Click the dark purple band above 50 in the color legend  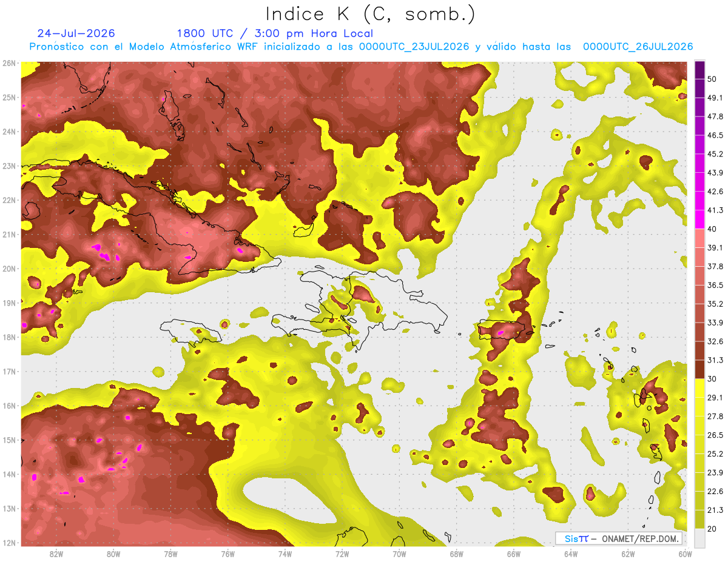click(x=699, y=70)
